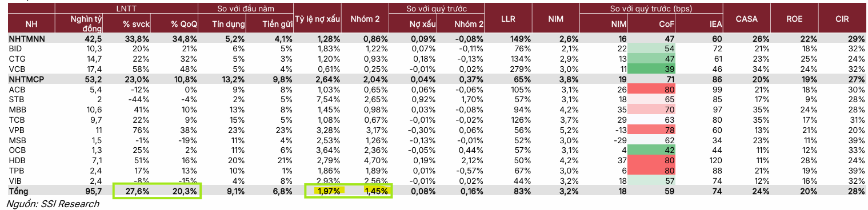Select the VCB bank row label
The width and height of the screenshot is (868, 210).
click(15, 70)
